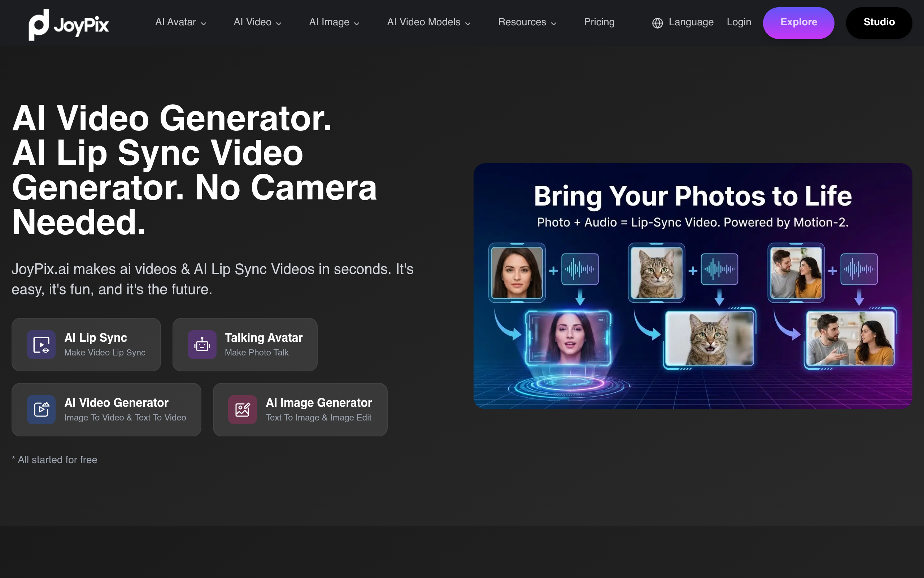Click the JoyPix logo
Image resolution: width=924 pixels, height=578 pixels.
[x=69, y=25]
